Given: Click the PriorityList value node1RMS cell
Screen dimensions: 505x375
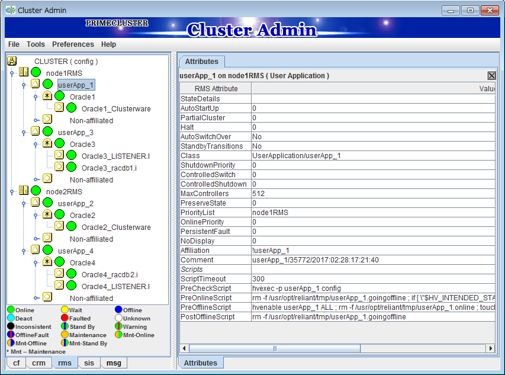Looking at the screenshot, I should point(373,213).
